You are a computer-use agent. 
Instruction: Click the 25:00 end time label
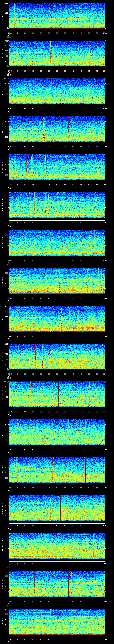(x=105, y=336)
